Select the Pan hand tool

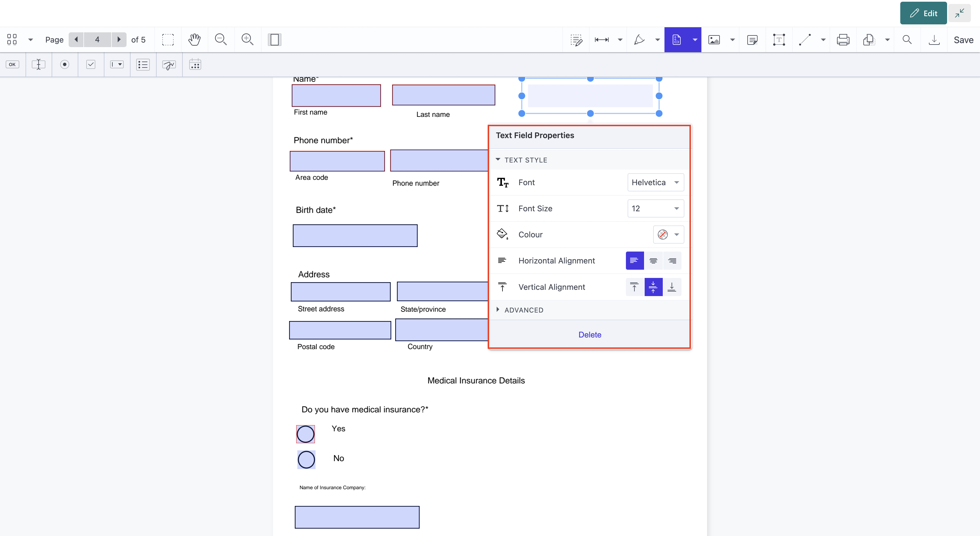[194, 39]
